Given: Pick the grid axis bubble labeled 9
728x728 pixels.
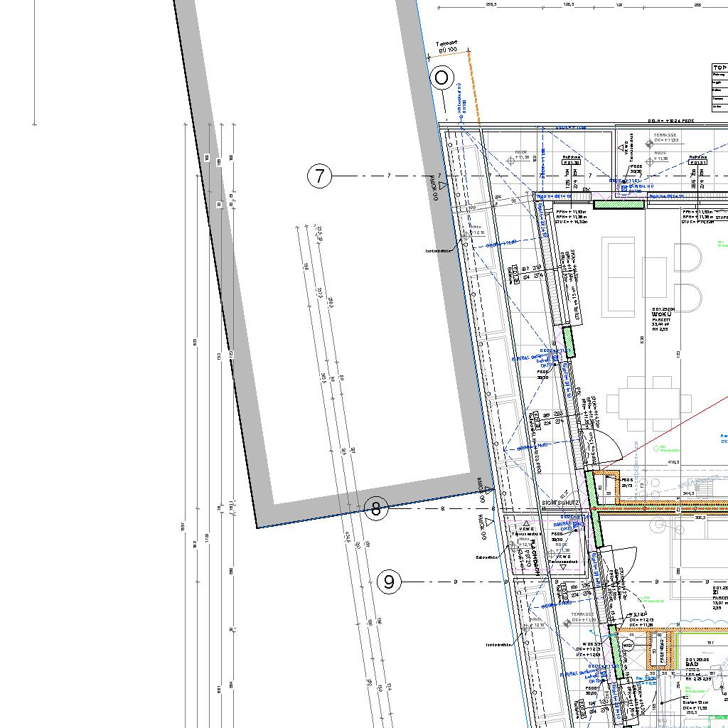Looking at the screenshot, I should pos(389,582).
